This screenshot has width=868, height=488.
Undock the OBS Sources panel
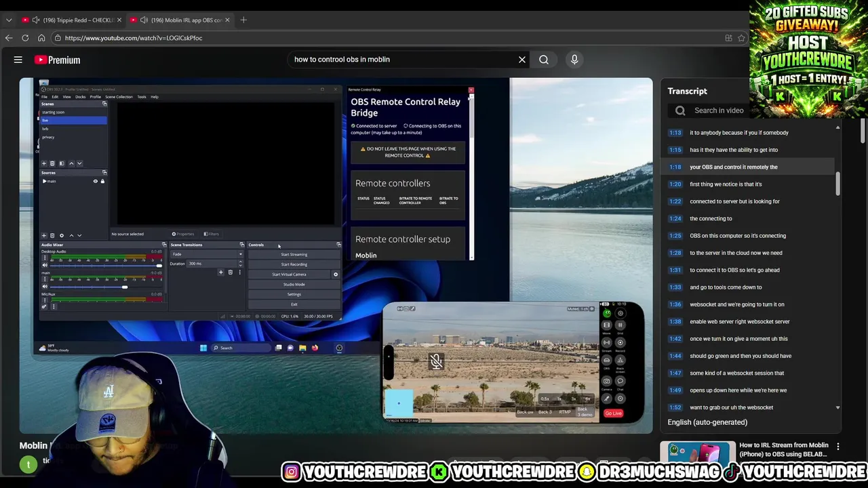(104, 172)
